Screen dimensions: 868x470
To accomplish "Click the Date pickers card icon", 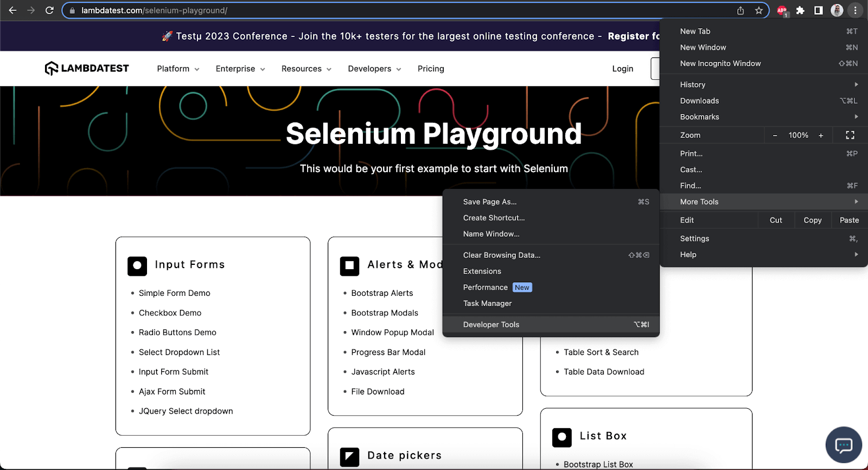I will point(350,457).
